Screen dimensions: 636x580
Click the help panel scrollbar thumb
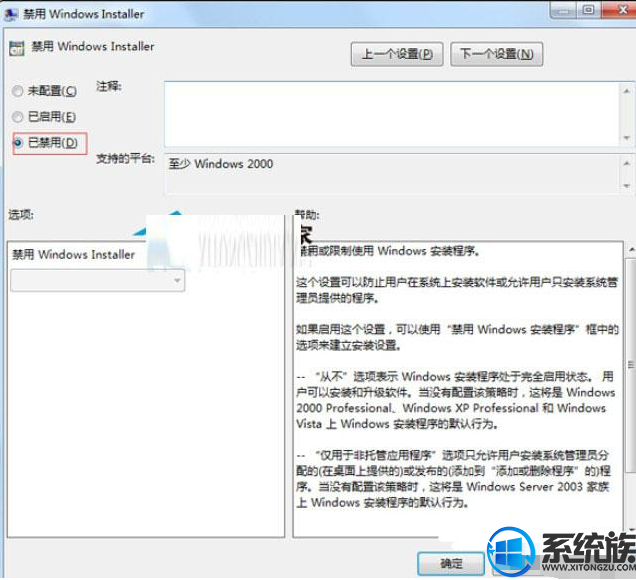[x=631, y=365]
